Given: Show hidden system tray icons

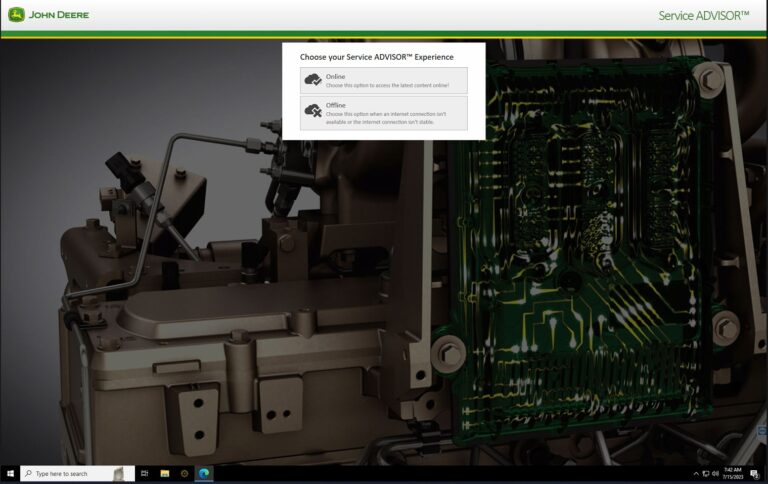Looking at the screenshot, I should pos(696,474).
